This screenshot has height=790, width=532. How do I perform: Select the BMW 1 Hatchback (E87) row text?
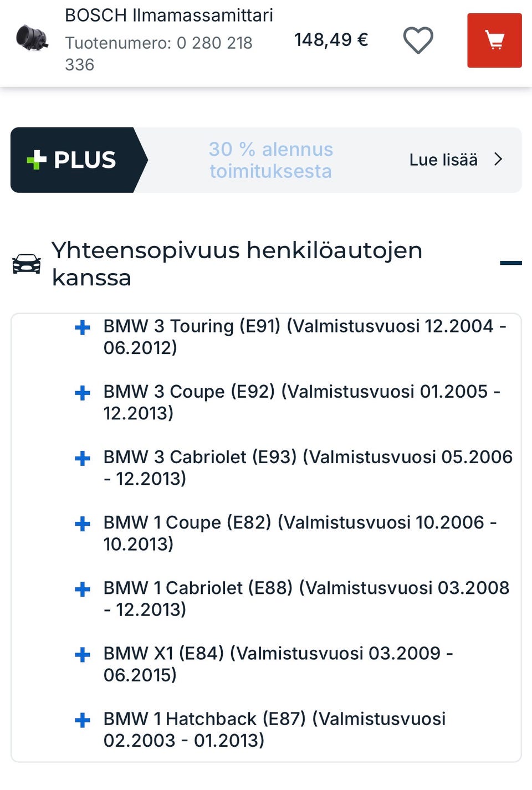pos(274,729)
